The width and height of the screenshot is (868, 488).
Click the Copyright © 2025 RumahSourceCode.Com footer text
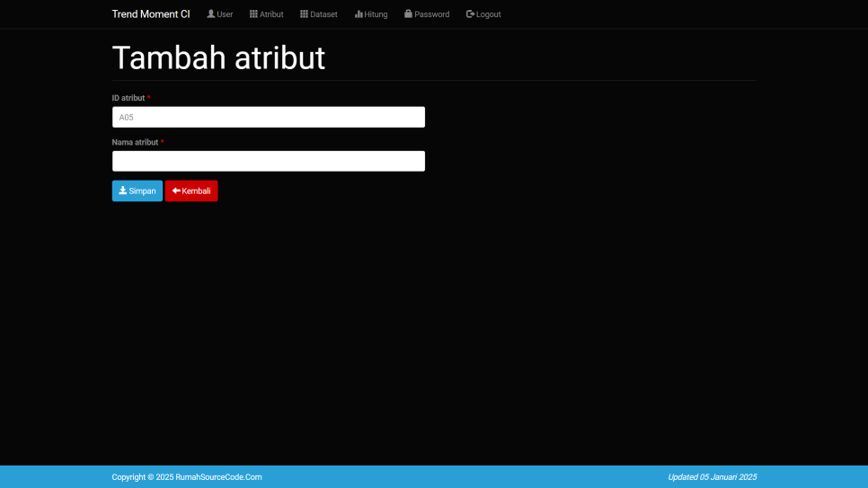click(x=187, y=477)
